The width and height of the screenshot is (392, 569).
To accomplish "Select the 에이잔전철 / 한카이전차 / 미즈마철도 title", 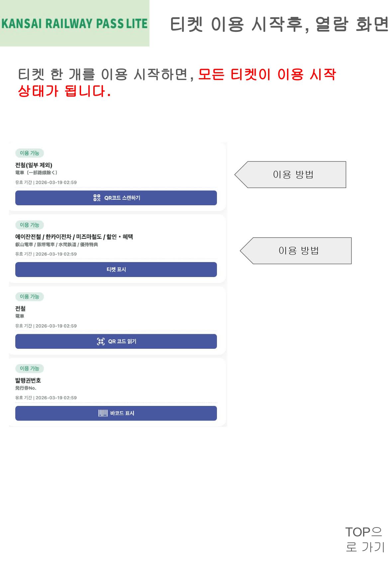I will [x=74, y=237].
